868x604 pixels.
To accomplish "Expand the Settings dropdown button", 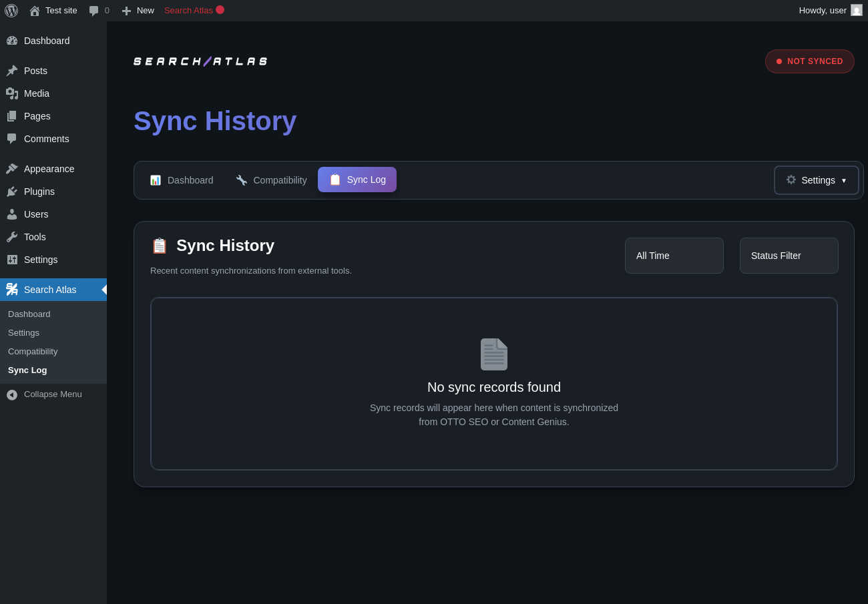I will pyautogui.click(x=816, y=180).
